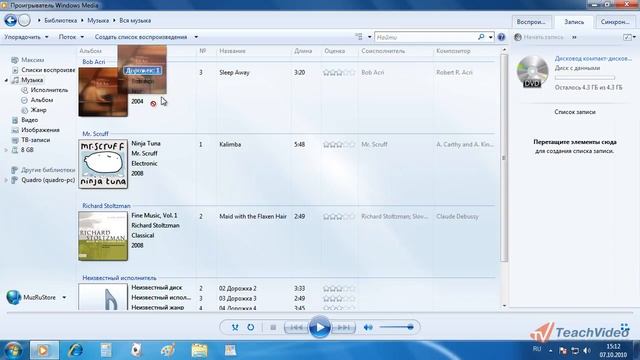
Task: Sort by the Композитор column header
Action: pos(453,51)
